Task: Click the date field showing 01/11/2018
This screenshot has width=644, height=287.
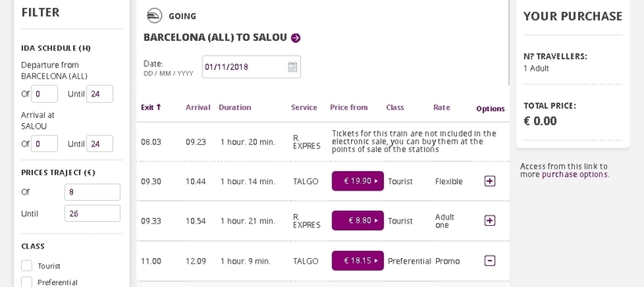Action: pos(251,67)
